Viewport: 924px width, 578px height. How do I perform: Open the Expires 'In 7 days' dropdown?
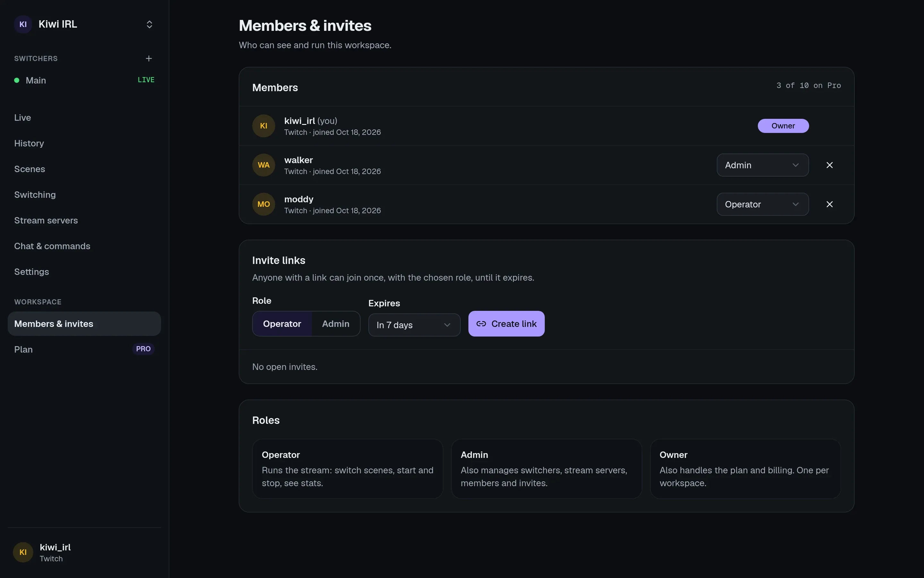[414, 325]
